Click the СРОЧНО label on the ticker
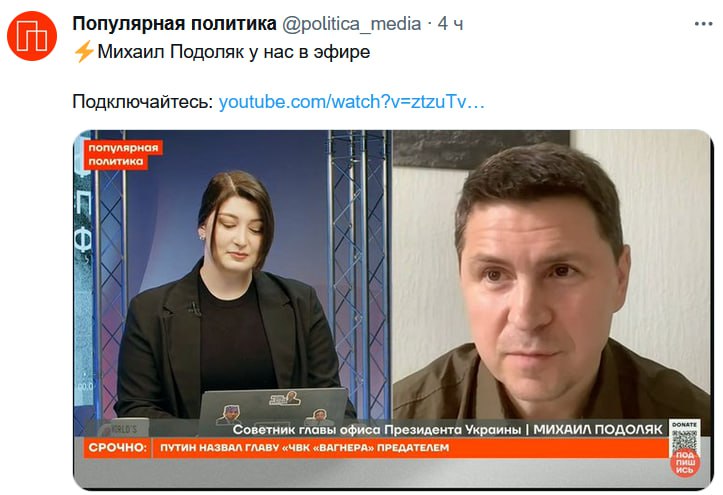723x495 pixels. point(117,447)
